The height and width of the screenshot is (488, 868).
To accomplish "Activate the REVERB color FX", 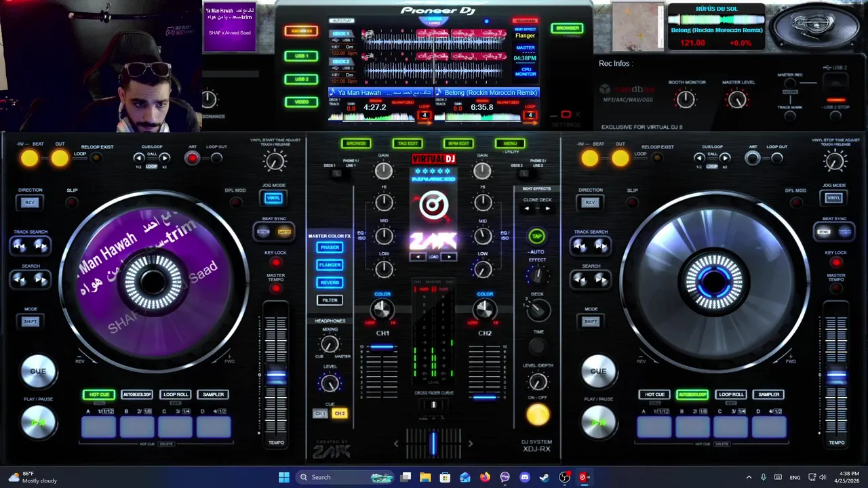I will point(330,283).
